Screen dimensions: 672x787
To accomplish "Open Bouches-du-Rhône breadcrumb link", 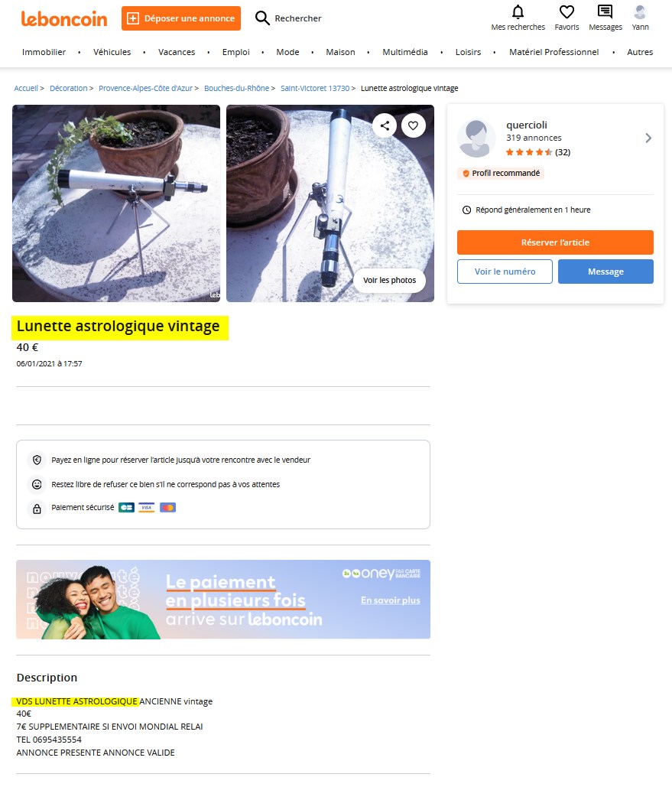I will [236, 89].
